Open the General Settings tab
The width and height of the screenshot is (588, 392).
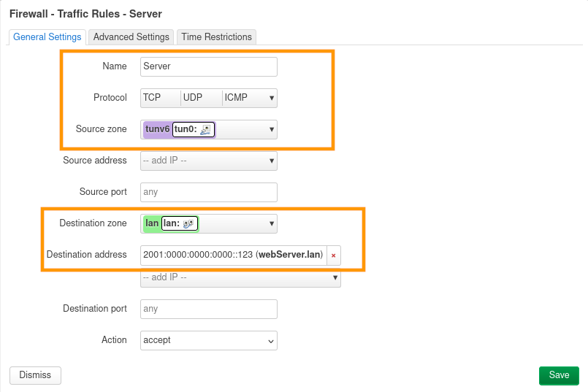[47, 37]
